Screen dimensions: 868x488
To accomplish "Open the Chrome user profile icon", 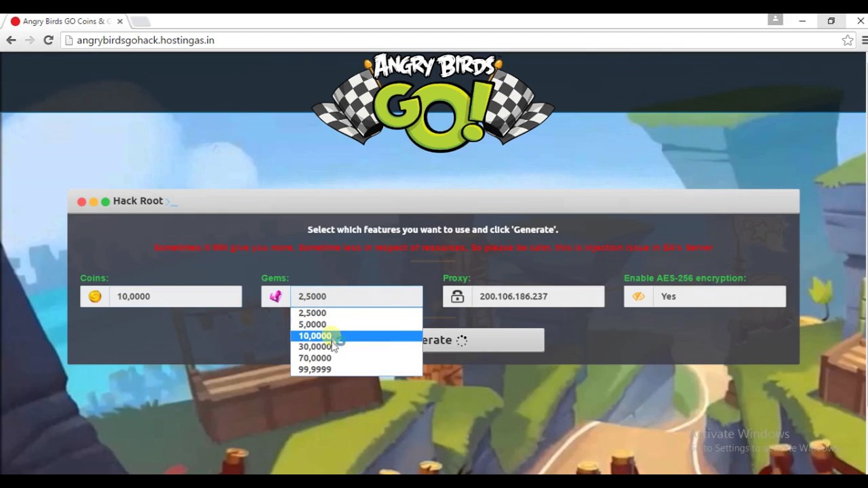I will click(775, 20).
